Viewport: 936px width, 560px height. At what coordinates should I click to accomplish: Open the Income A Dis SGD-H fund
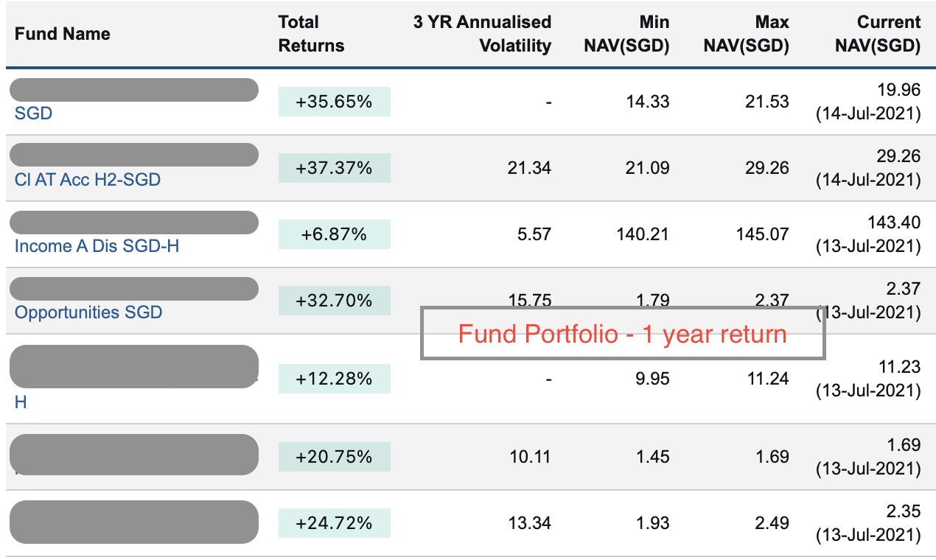[97, 246]
